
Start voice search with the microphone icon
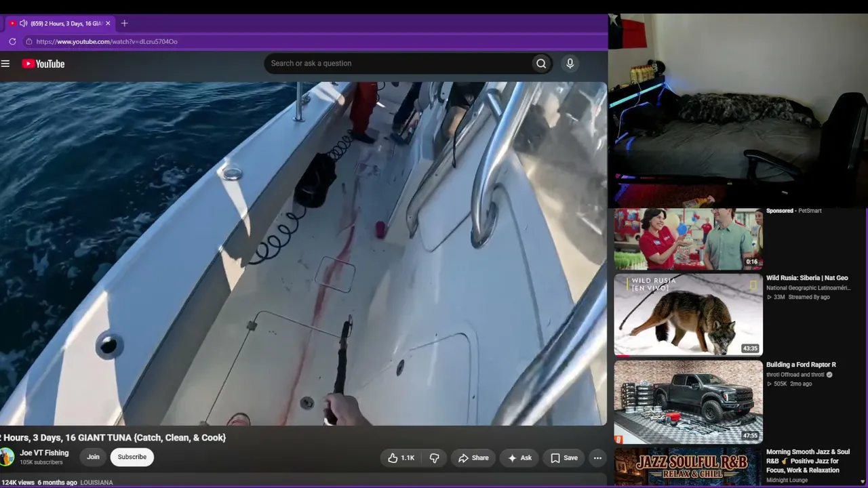[570, 64]
